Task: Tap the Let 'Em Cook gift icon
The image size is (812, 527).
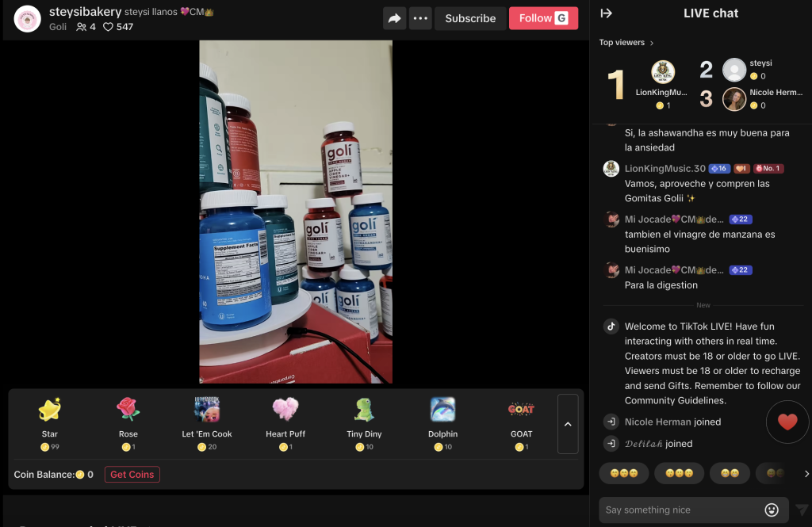Action: (206, 410)
